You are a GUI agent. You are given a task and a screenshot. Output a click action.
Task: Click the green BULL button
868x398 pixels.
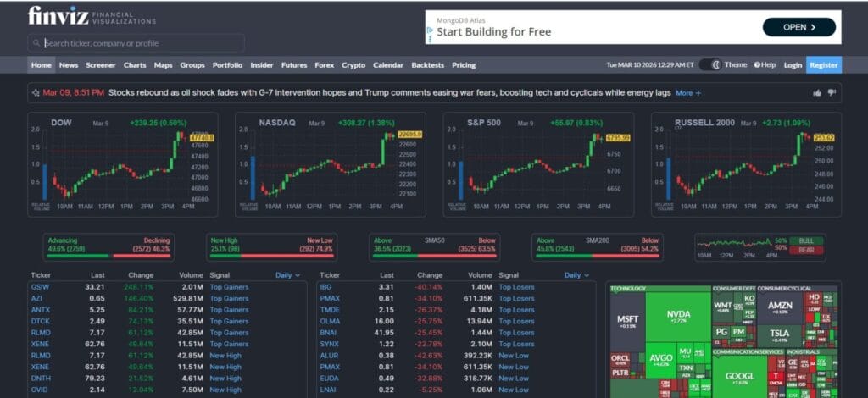coord(806,240)
